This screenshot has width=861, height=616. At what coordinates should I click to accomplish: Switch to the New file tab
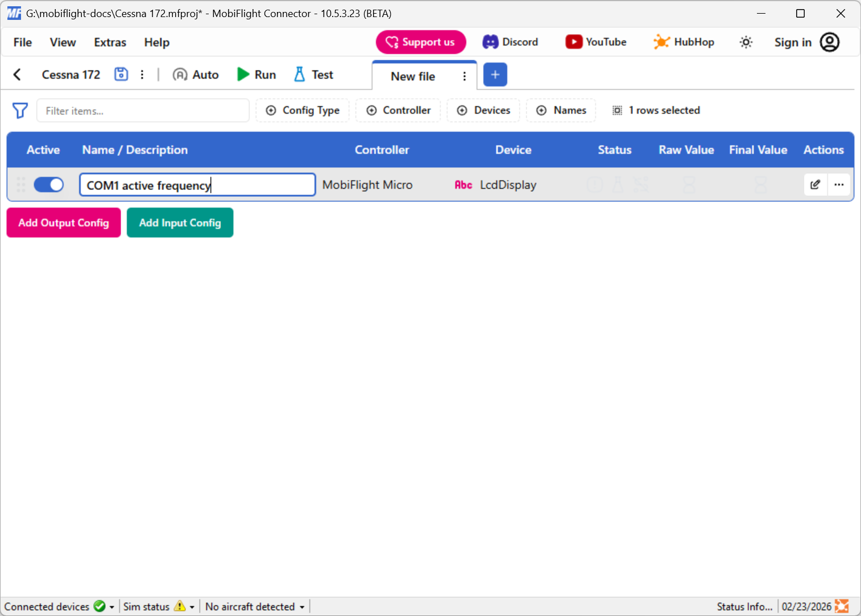(412, 75)
